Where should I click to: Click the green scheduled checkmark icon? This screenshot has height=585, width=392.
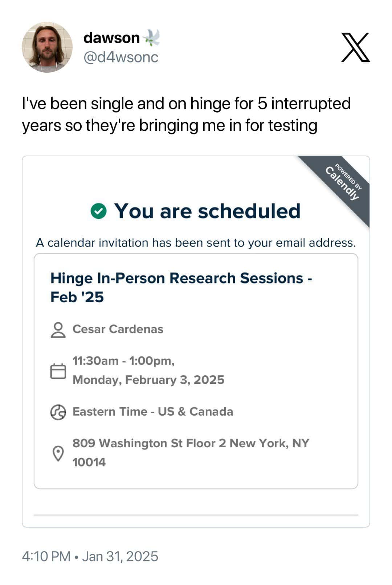[x=98, y=211]
